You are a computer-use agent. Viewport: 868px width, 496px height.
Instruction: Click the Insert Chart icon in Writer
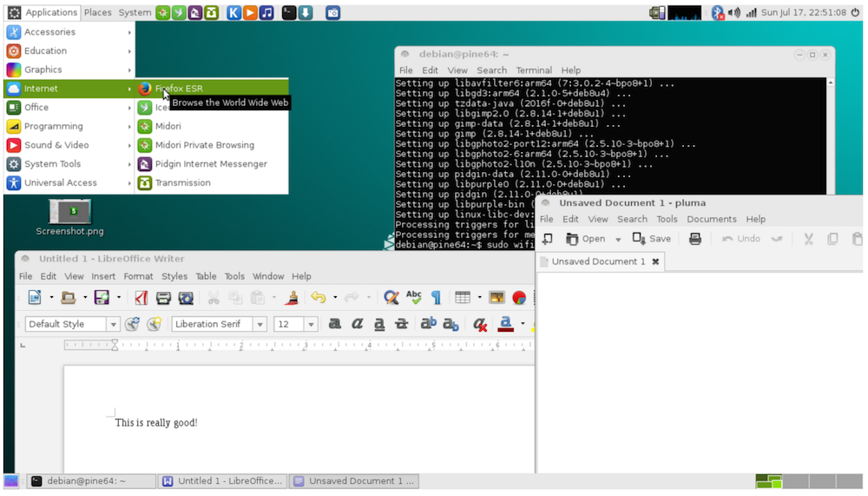[x=519, y=298]
